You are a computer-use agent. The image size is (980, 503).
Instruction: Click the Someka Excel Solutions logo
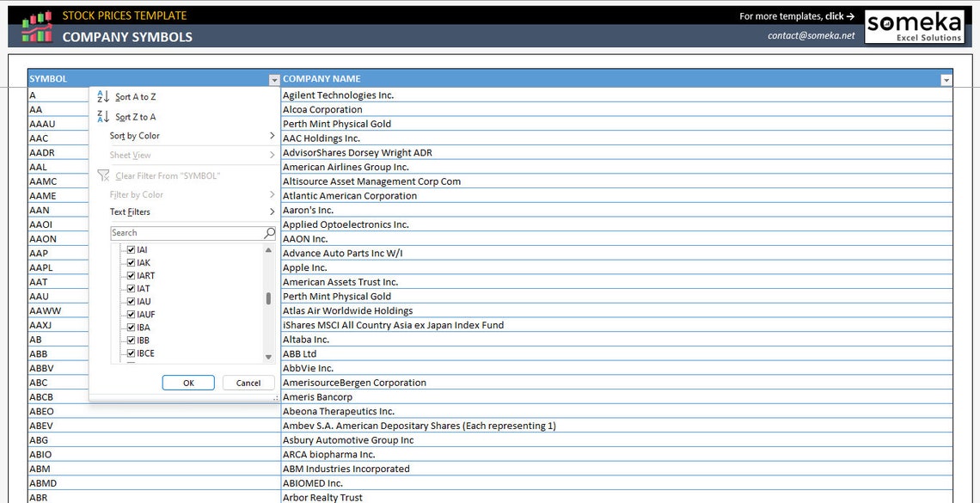[916, 25]
